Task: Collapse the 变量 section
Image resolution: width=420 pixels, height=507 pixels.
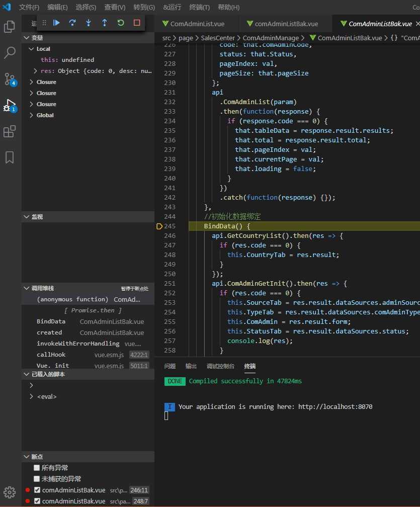Action: [27, 38]
